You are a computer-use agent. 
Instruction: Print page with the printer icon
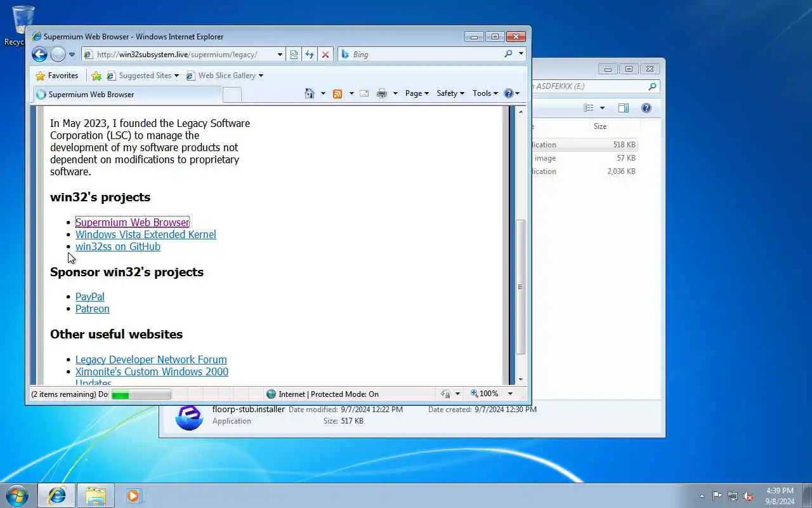[382, 93]
